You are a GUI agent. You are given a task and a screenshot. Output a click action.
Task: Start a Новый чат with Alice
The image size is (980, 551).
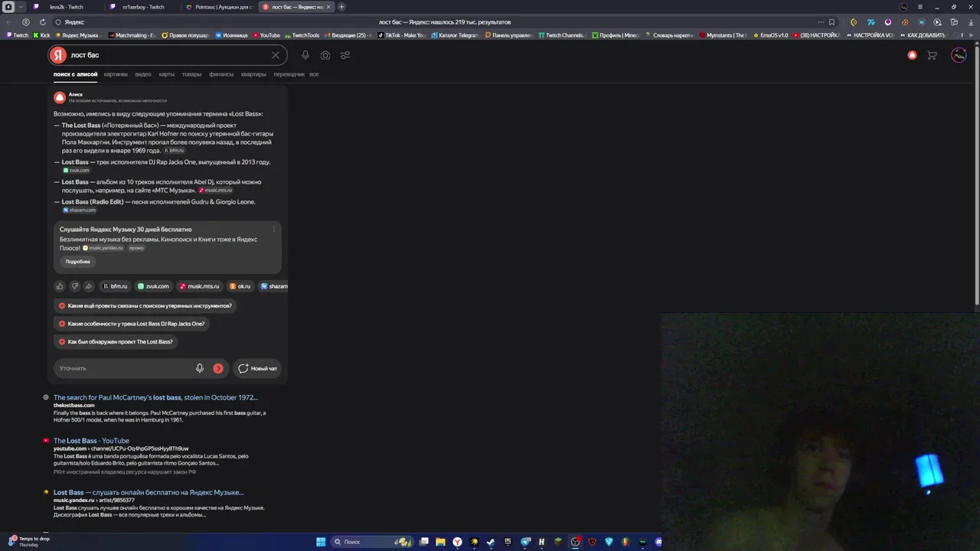point(257,368)
